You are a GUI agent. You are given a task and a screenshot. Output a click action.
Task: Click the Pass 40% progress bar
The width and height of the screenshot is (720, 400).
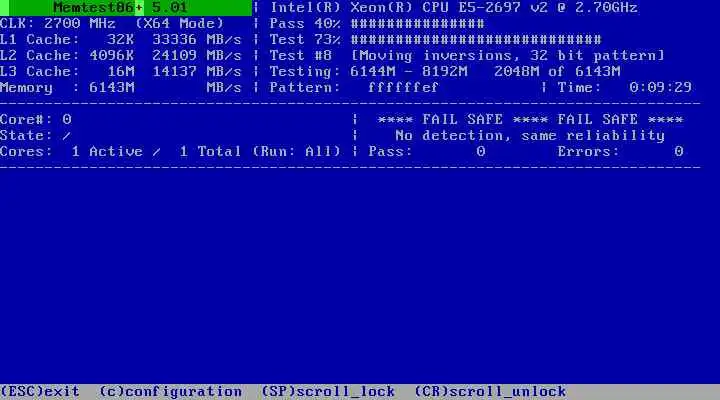point(417,23)
